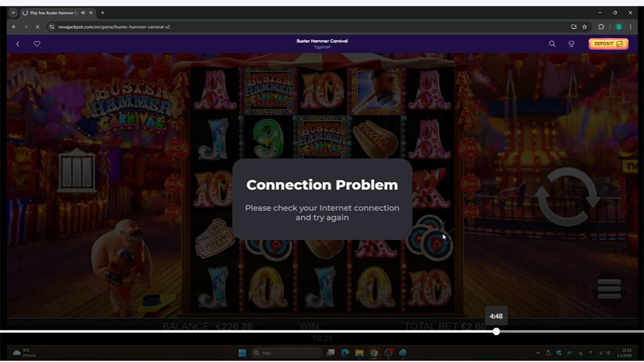Mute the tab via speaker icon
The width and height of the screenshot is (644, 362).
point(83,13)
